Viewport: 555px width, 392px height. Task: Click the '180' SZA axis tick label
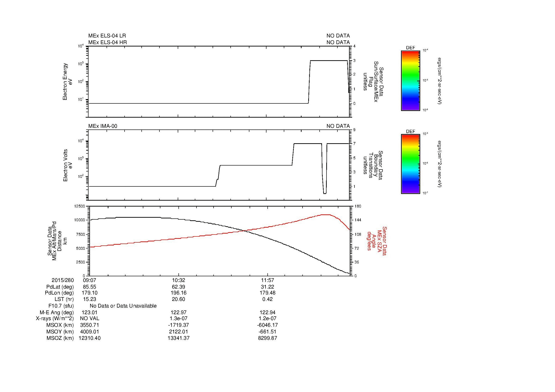click(x=358, y=206)
